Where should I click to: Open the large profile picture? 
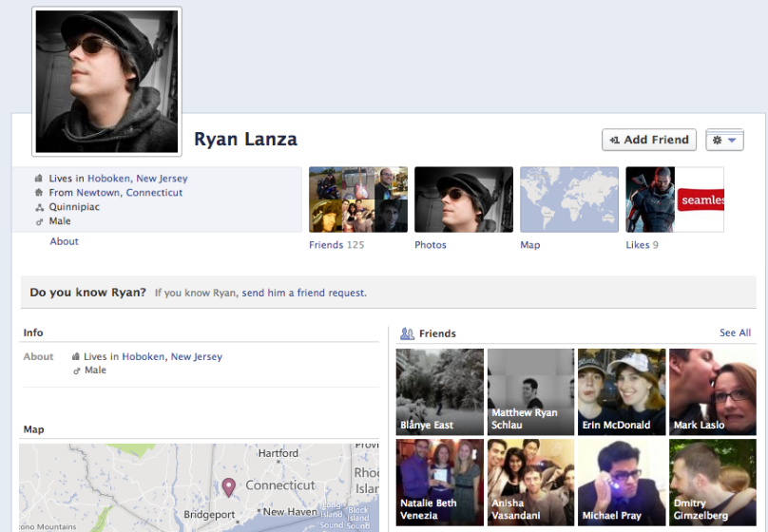click(x=106, y=82)
